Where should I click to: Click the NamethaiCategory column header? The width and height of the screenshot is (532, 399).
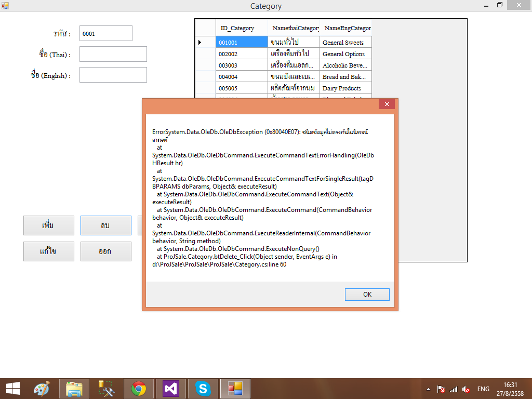[294, 28]
